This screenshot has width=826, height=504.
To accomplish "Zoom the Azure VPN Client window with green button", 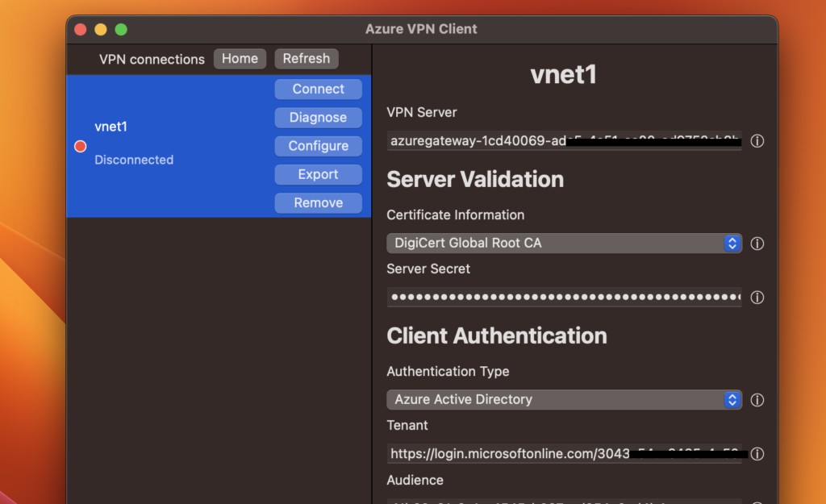I will tap(121, 30).
